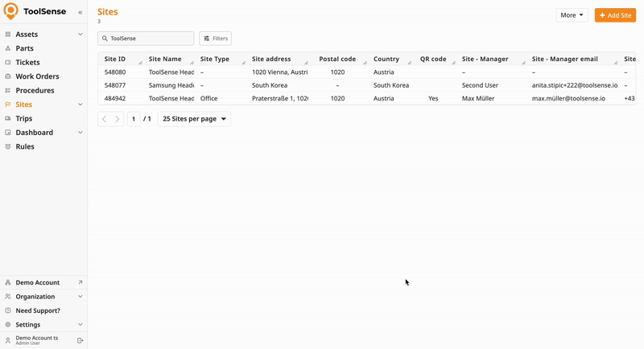Click the Parts sidebar icon

coord(8,48)
